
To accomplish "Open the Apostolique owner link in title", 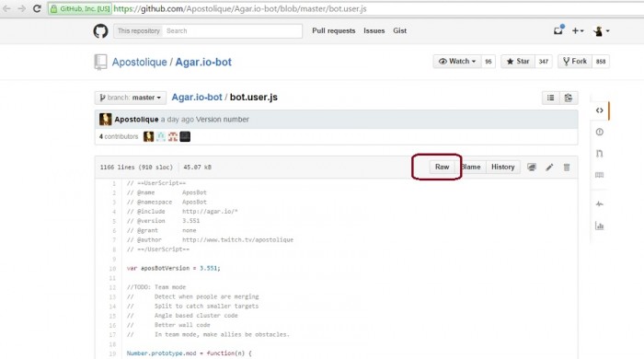I will pos(139,62).
